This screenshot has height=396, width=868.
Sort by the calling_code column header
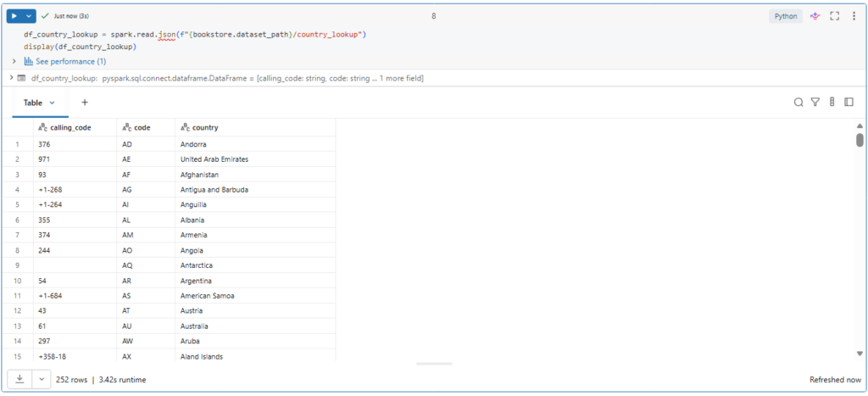click(70, 128)
